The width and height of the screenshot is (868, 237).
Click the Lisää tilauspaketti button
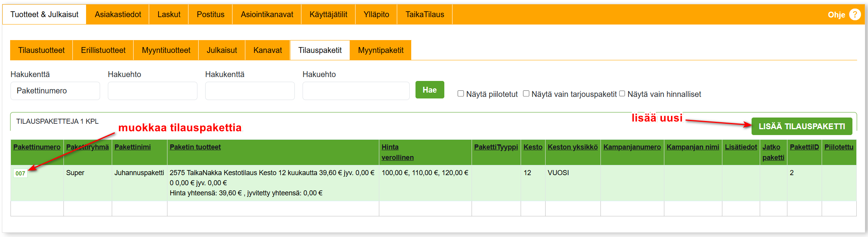tap(801, 126)
